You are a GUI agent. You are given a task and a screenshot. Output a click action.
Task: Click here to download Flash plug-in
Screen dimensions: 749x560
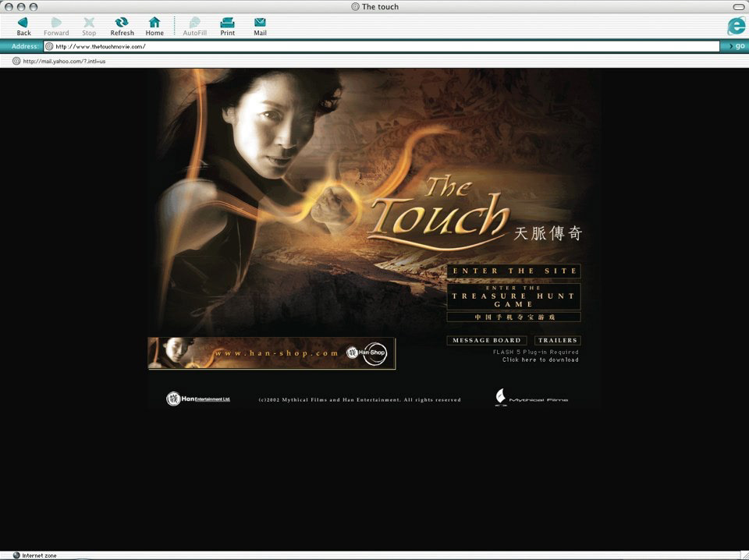[540, 360]
